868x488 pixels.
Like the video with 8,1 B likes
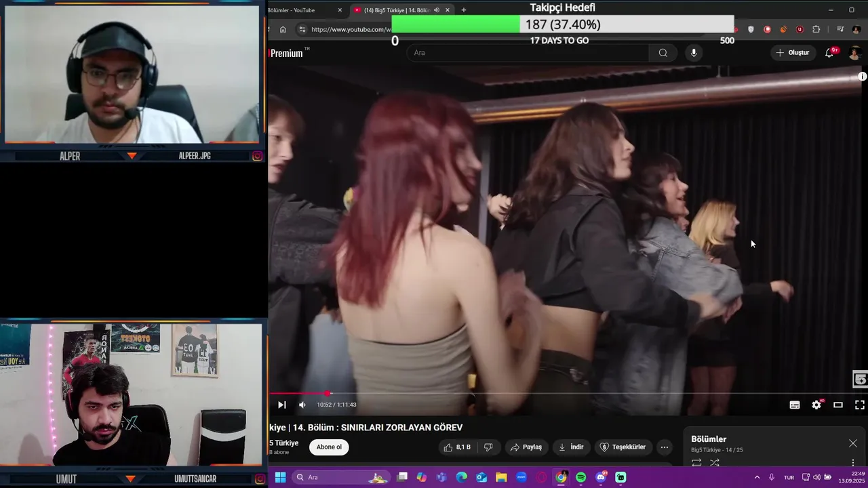(458, 447)
